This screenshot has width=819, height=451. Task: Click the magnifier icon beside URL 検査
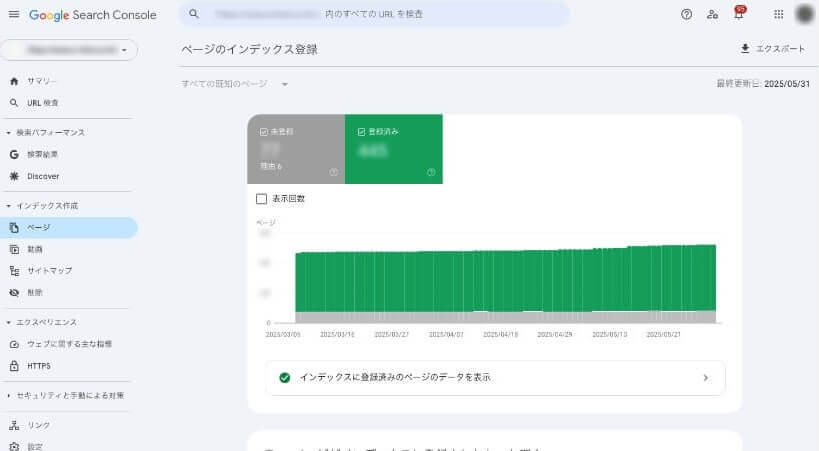(x=14, y=103)
